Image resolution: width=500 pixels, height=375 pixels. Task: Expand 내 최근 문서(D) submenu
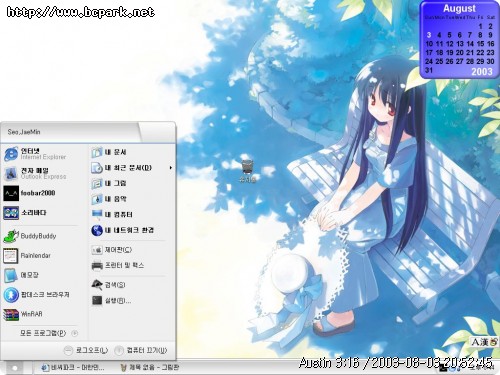pos(132,168)
